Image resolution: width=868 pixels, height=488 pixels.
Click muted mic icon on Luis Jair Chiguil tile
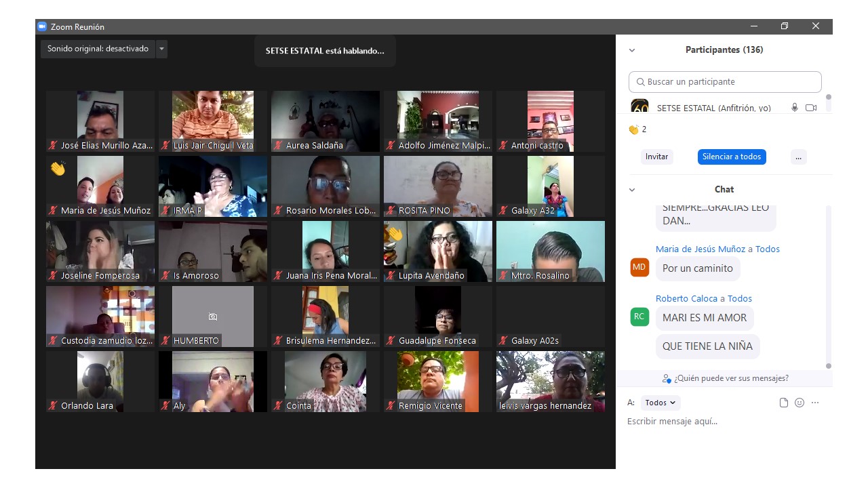tap(165, 145)
